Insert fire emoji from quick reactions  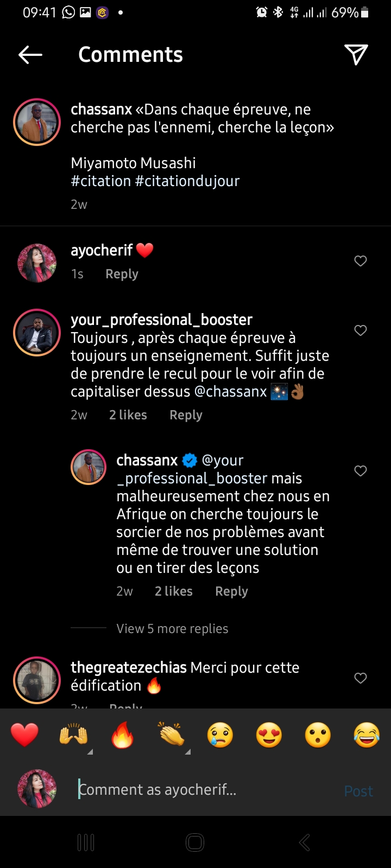click(x=123, y=736)
